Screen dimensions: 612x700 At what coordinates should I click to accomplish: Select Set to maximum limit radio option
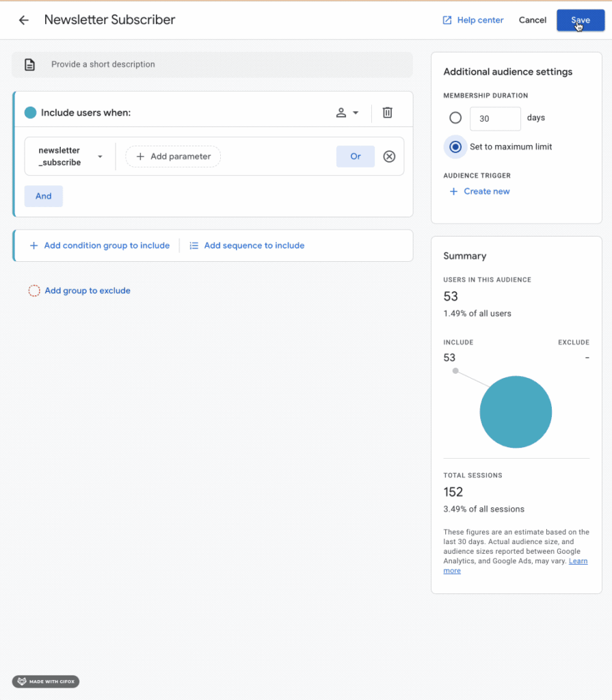(455, 147)
